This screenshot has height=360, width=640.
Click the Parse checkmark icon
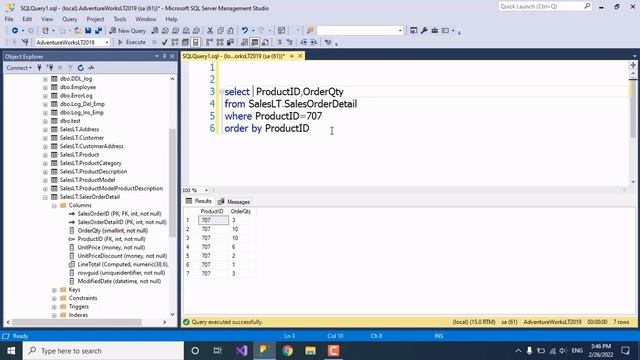click(164, 42)
